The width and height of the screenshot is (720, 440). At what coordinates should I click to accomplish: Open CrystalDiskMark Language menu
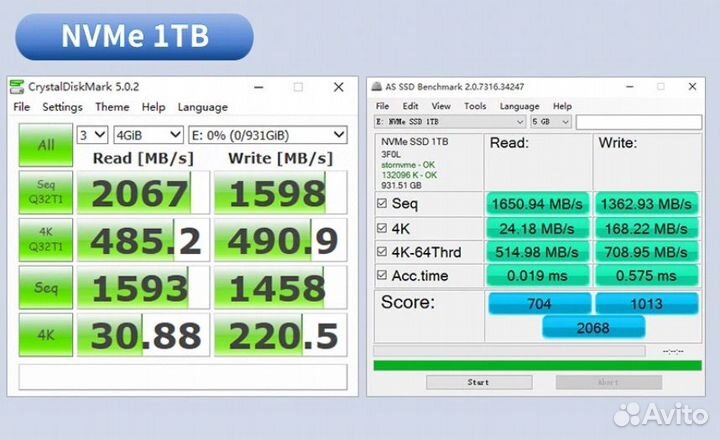click(202, 107)
